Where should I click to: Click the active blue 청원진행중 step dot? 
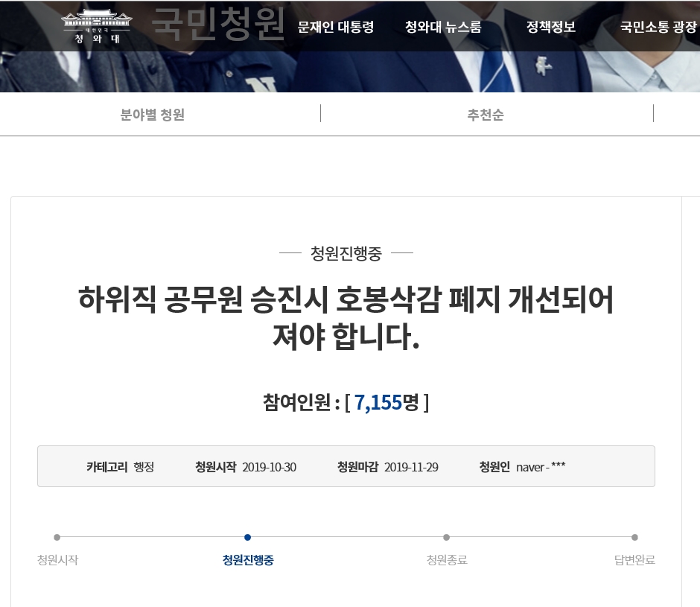tap(247, 537)
